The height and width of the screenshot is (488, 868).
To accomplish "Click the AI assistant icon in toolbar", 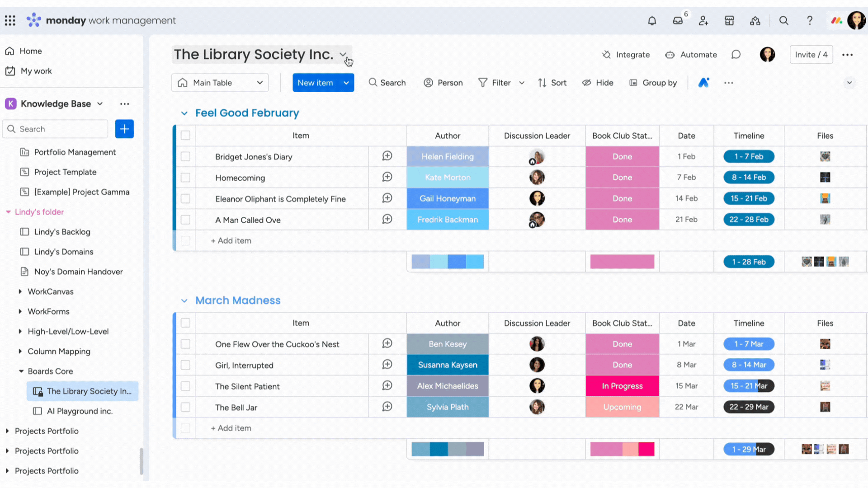I will 703,82.
